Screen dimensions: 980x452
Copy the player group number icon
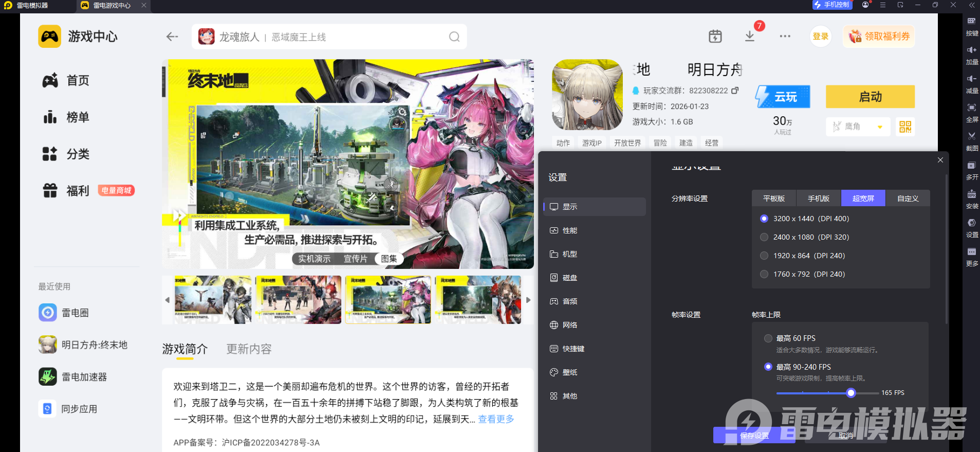735,91
